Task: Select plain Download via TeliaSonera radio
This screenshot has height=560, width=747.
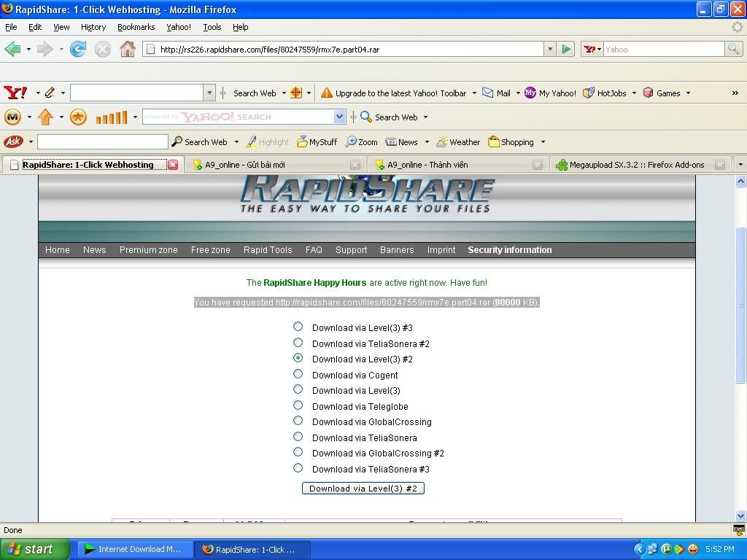Action: 298,437
